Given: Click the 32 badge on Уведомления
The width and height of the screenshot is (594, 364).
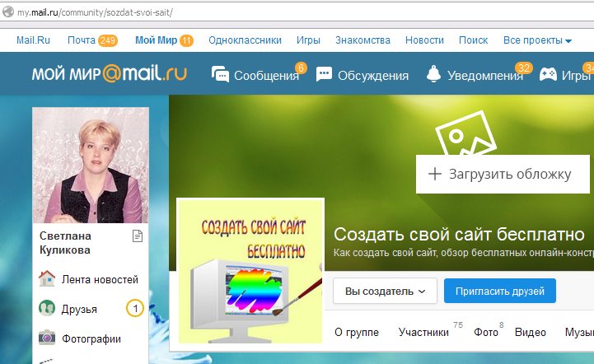Looking at the screenshot, I should pyautogui.click(x=523, y=68).
